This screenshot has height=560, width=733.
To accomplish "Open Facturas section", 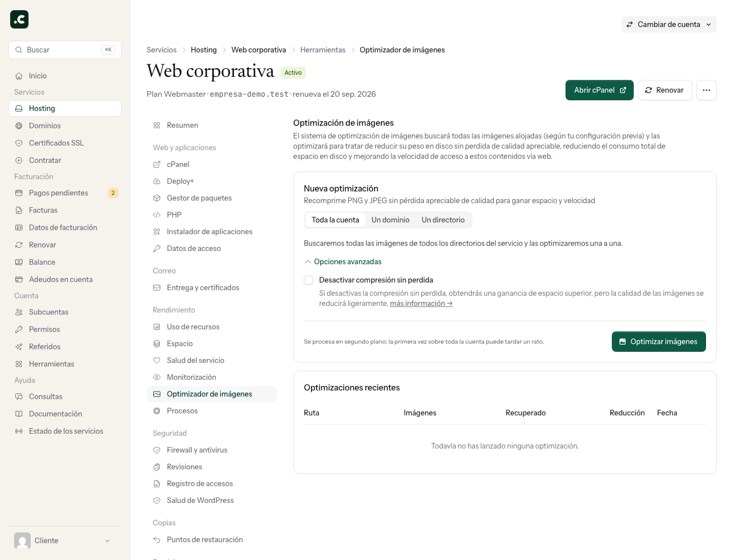I will 65,210.
